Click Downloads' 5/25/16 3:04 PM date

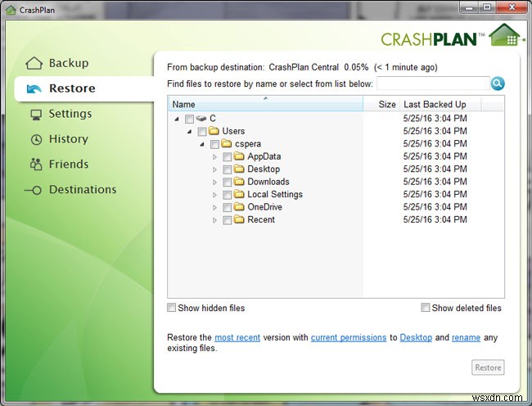[435, 182]
